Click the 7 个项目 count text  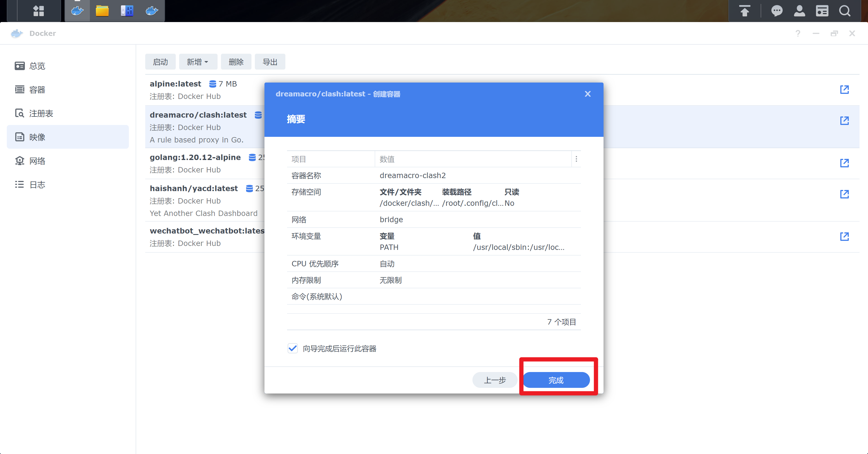pyautogui.click(x=561, y=322)
